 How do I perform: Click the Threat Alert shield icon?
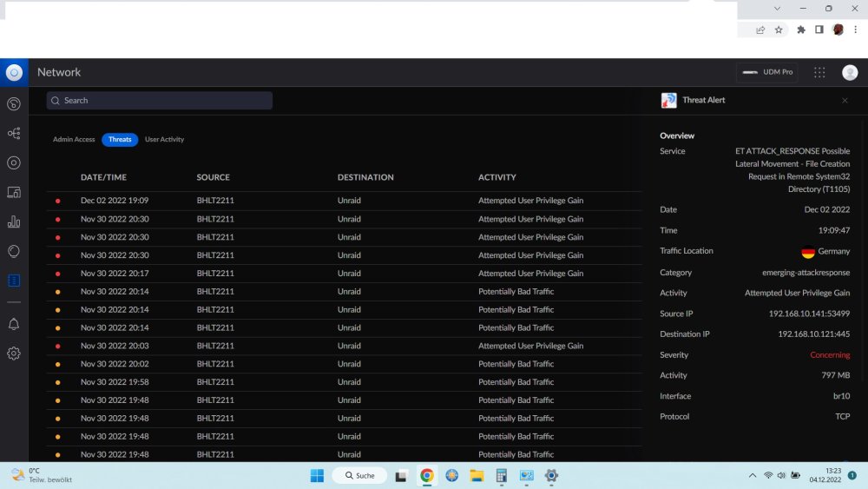tap(668, 100)
